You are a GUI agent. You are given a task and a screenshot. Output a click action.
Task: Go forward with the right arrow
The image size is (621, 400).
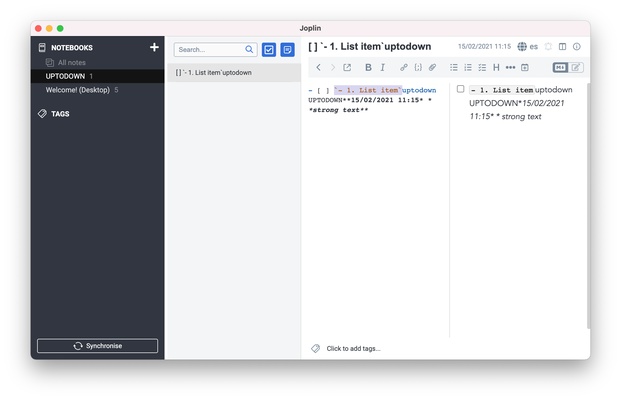click(x=333, y=67)
